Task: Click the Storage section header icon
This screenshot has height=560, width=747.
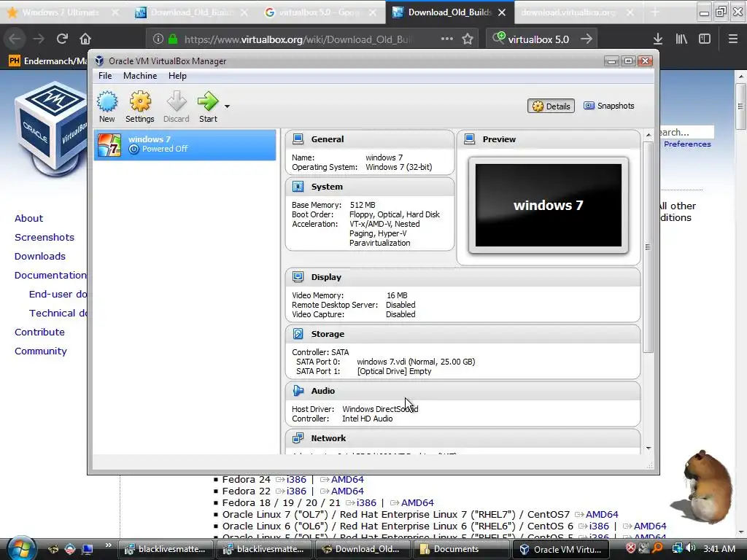Action: pyautogui.click(x=298, y=334)
